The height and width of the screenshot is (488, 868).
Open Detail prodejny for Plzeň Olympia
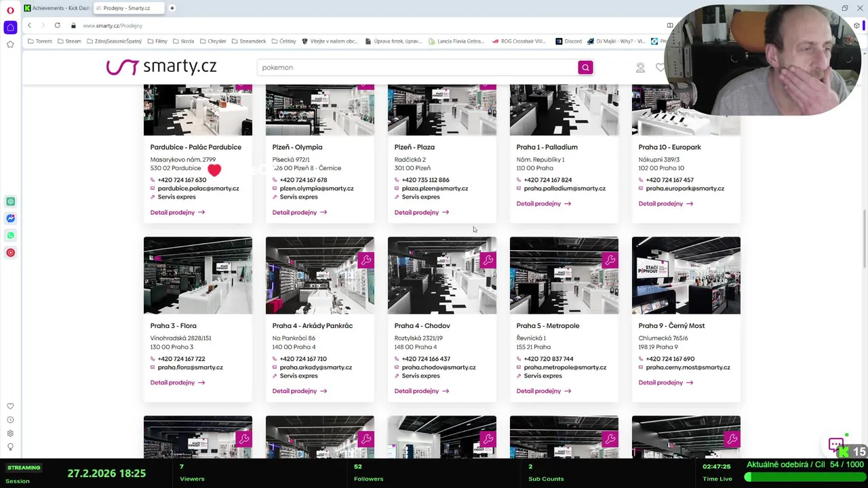click(x=299, y=212)
